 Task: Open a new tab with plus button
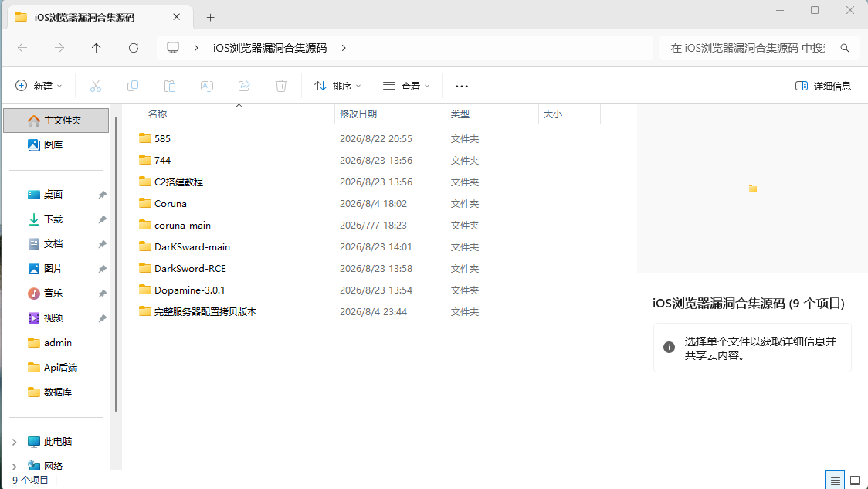pyautogui.click(x=210, y=17)
